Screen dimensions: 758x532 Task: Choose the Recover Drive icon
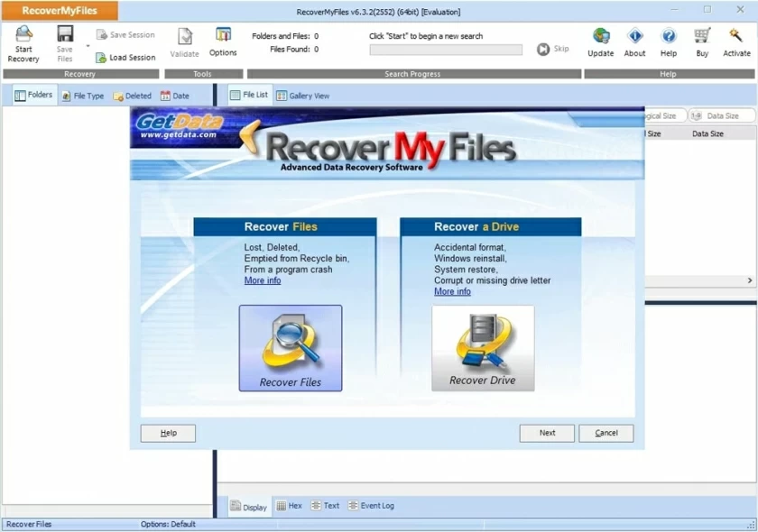click(483, 345)
